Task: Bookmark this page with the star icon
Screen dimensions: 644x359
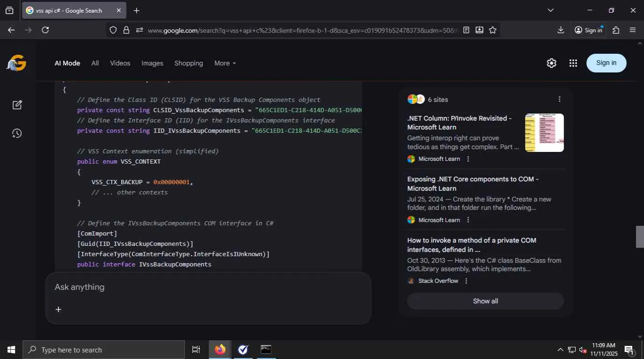Action: tap(492, 30)
